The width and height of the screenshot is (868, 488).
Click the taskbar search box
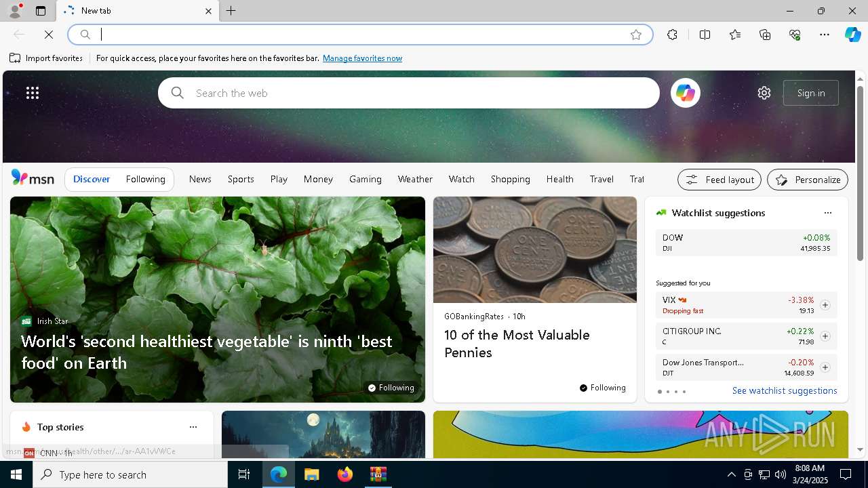point(130,474)
